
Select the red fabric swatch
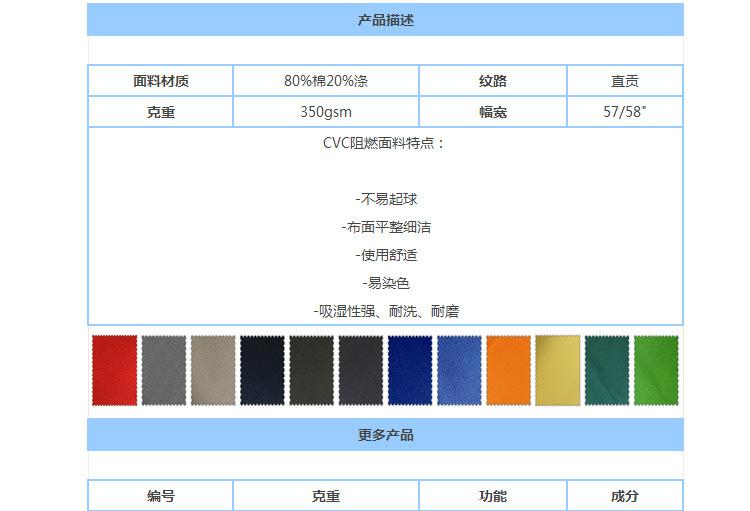(115, 370)
